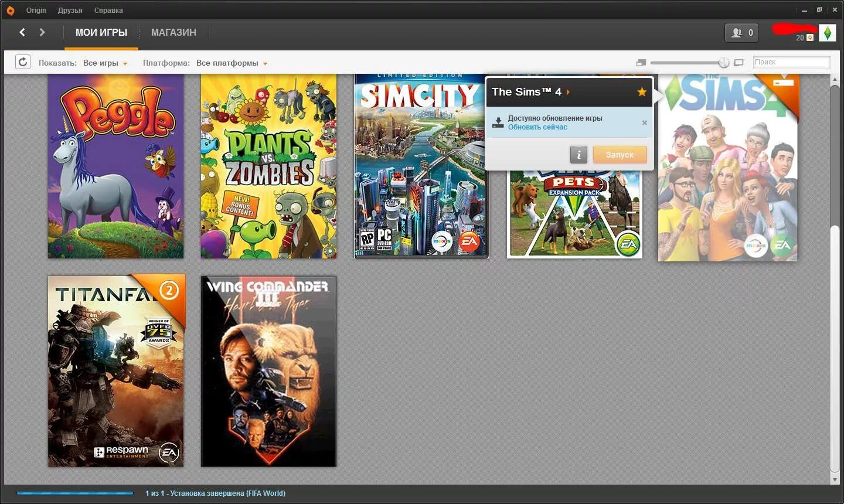Click the download progress bar
Screen dimensions: 844x504
[75, 493]
